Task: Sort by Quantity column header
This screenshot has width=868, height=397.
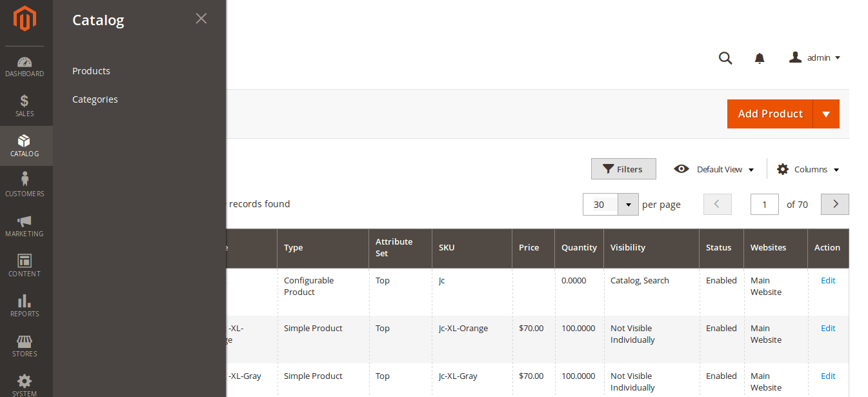Action: [x=579, y=248]
